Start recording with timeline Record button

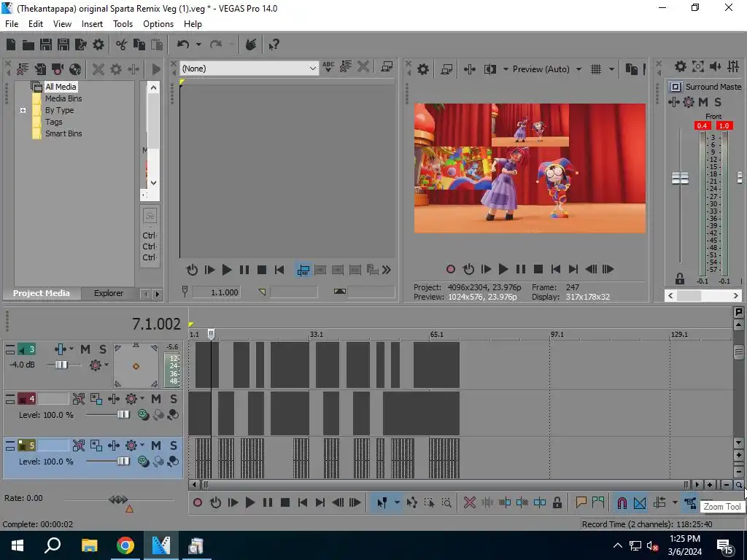(x=197, y=502)
